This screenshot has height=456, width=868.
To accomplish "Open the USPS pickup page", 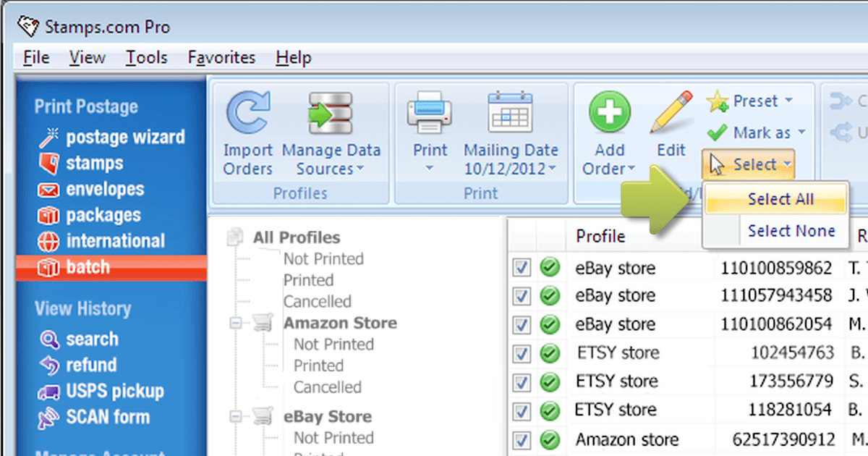I will click(115, 392).
